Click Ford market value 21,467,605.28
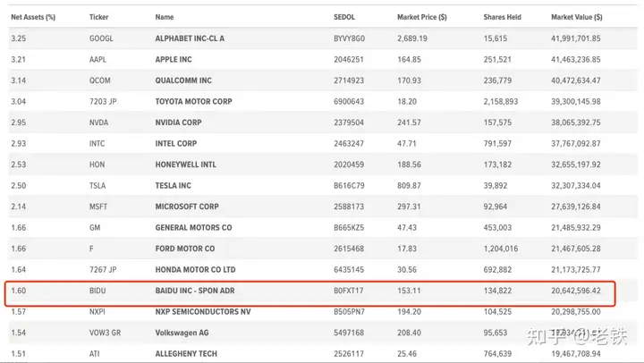Image resolution: width=644 pixels, height=363 pixels. [576, 249]
